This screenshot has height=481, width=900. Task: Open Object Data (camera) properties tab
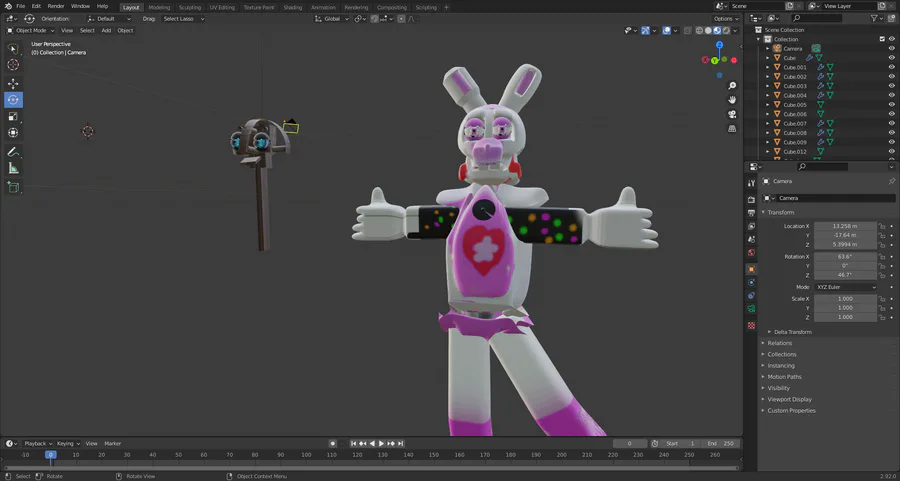point(751,309)
